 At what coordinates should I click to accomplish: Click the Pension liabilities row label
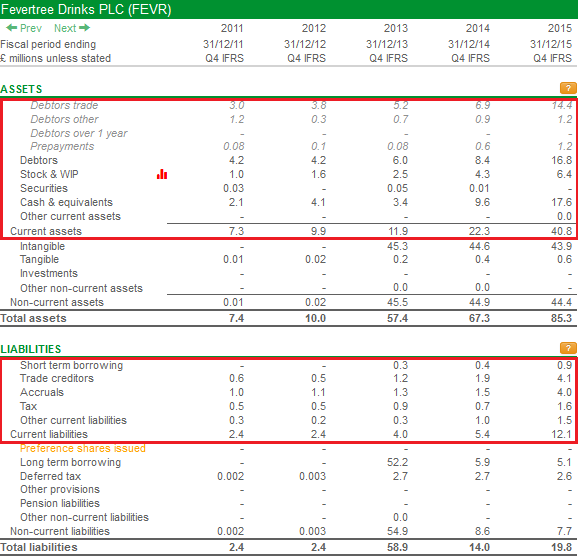coord(60,503)
